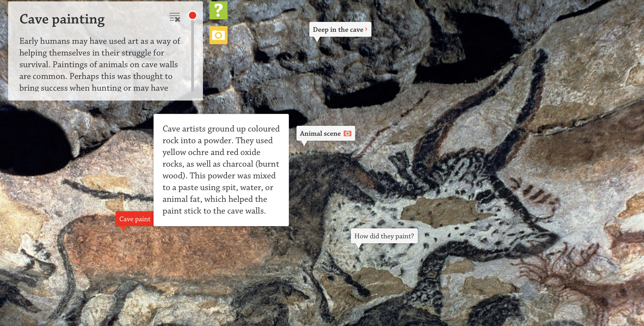Open the green question mark help icon
Viewport: 644px width, 326px height.
tap(218, 10)
